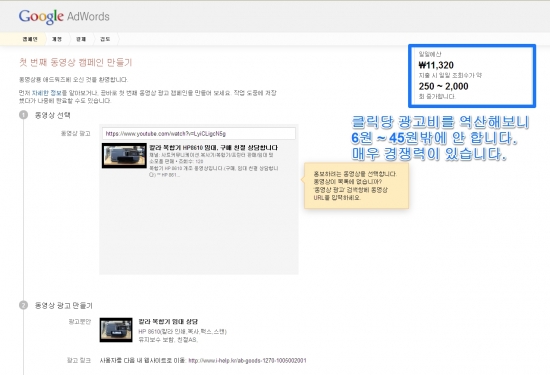The width and height of the screenshot is (550, 375).
Task: Select the 캠페인 step tab
Action: (x=30, y=39)
